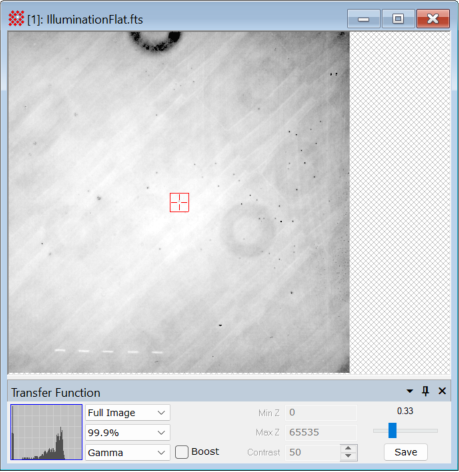Viewport: 459px width, 472px height.
Task: Close the Transfer Function panel
Action: [442, 391]
